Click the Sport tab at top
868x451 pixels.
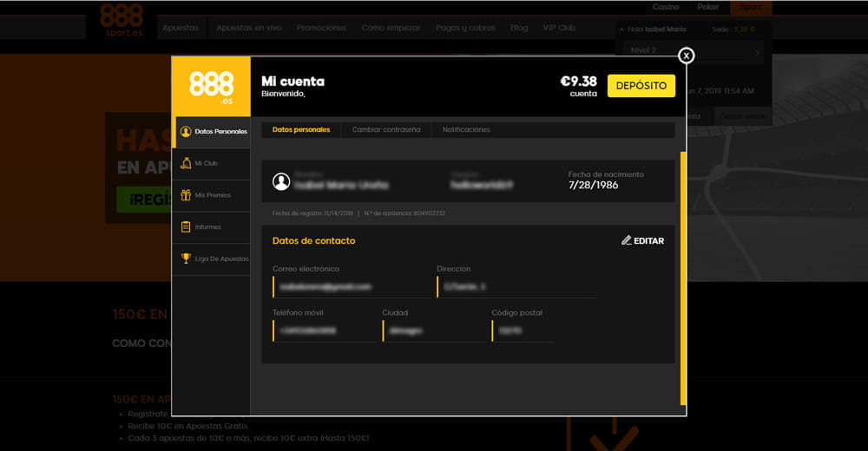tap(751, 7)
